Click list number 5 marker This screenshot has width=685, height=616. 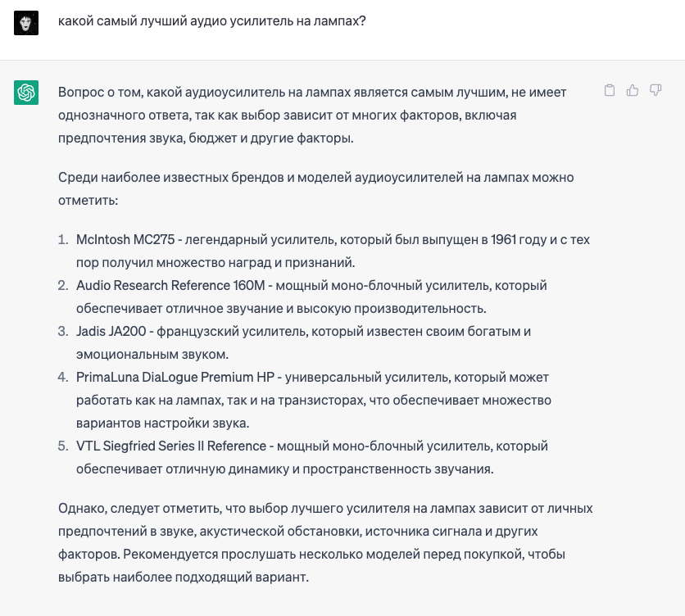[x=63, y=446]
